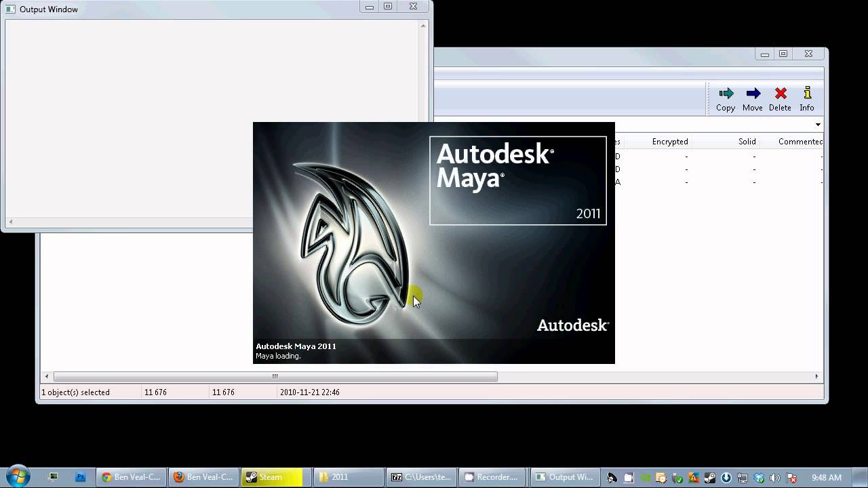Click 7-Zip scrollbar left arrow
868x488 pixels.
click(x=47, y=376)
